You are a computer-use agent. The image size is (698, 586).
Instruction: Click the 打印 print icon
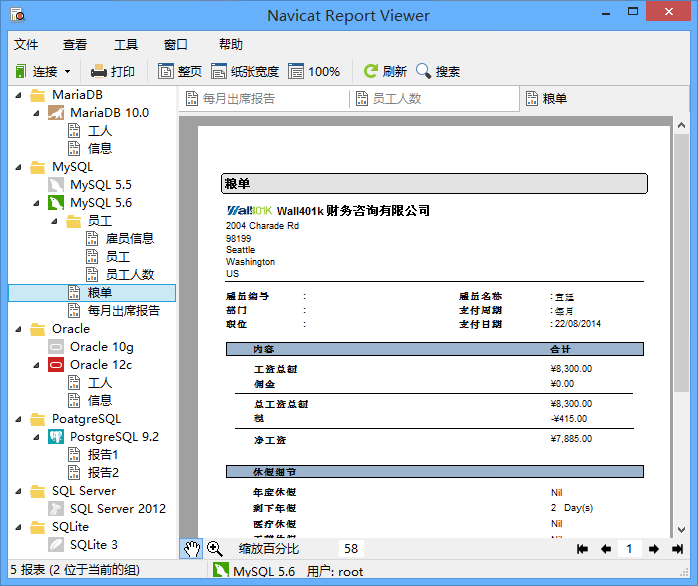tap(98, 71)
